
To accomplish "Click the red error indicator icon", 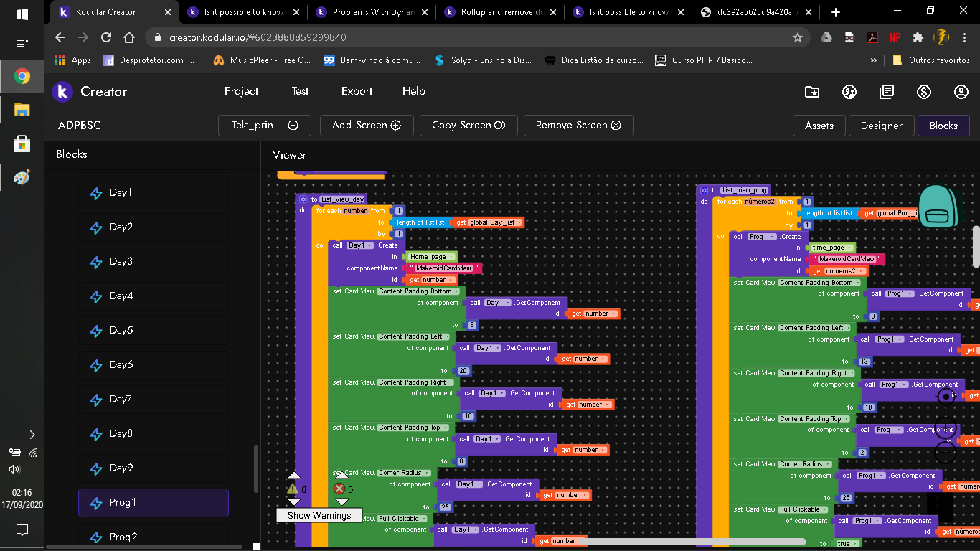I will click(339, 489).
